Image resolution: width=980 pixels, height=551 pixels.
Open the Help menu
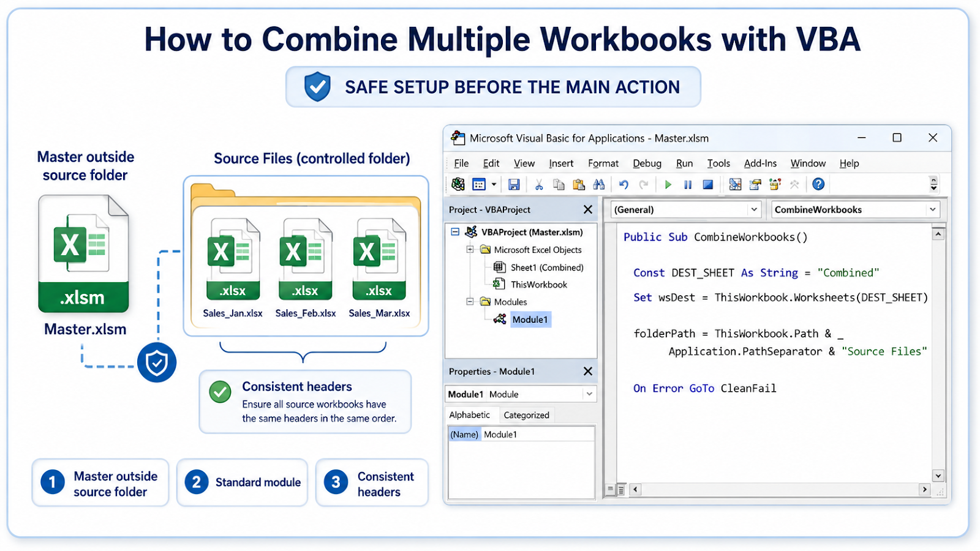850,163
